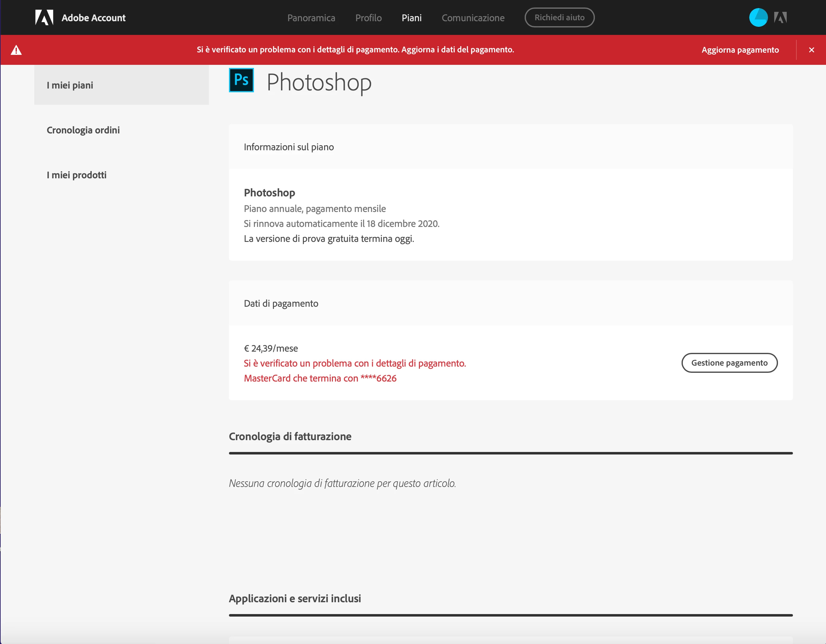This screenshot has width=826, height=644.
Task: Click the red MasterCard ****6626 text
Action: coord(320,378)
